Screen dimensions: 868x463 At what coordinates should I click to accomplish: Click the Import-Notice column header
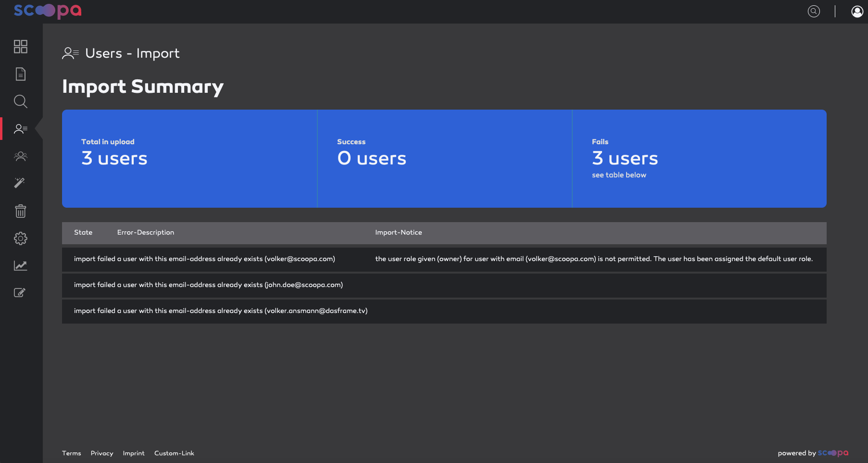click(399, 232)
